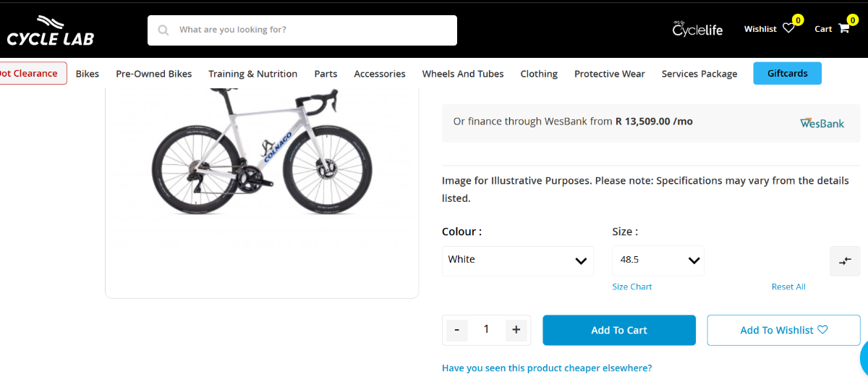
Task: Click the compare arrows icon button
Action: click(845, 261)
